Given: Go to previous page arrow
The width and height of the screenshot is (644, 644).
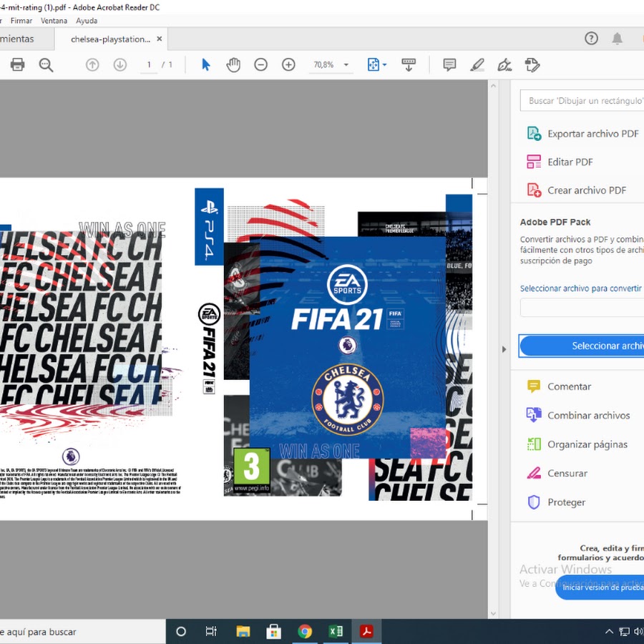Looking at the screenshot, I should (x=92, y=65).
